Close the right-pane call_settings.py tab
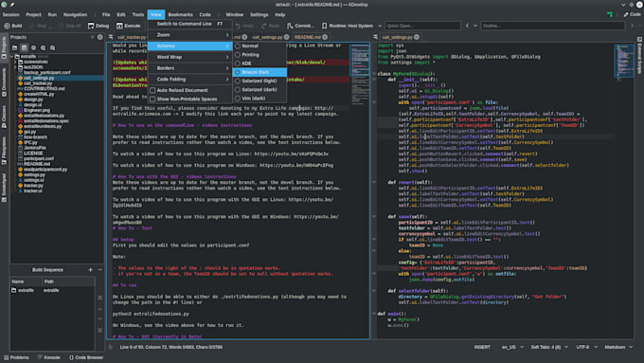 click(417, 37)
